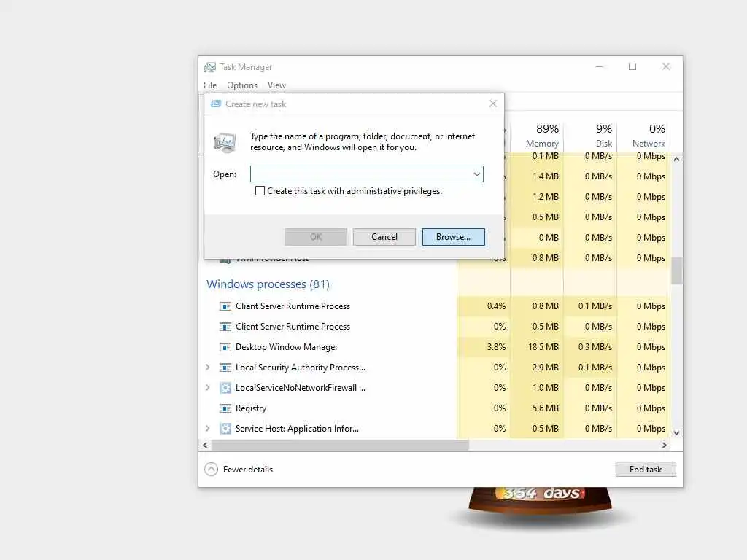Select Desktop Window Manager process name
This screenshot has width=747, height=560.
click(x=287, y=347)
